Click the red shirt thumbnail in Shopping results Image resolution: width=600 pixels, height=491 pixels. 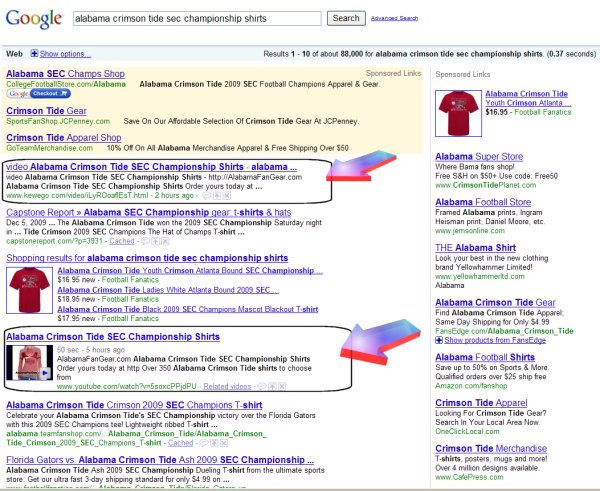click(29, 290)
